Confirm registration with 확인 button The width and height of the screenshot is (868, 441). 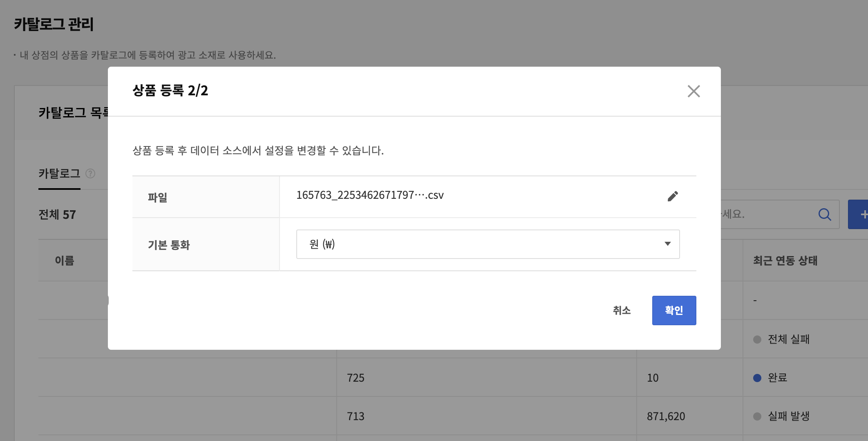tap(674, 310)
